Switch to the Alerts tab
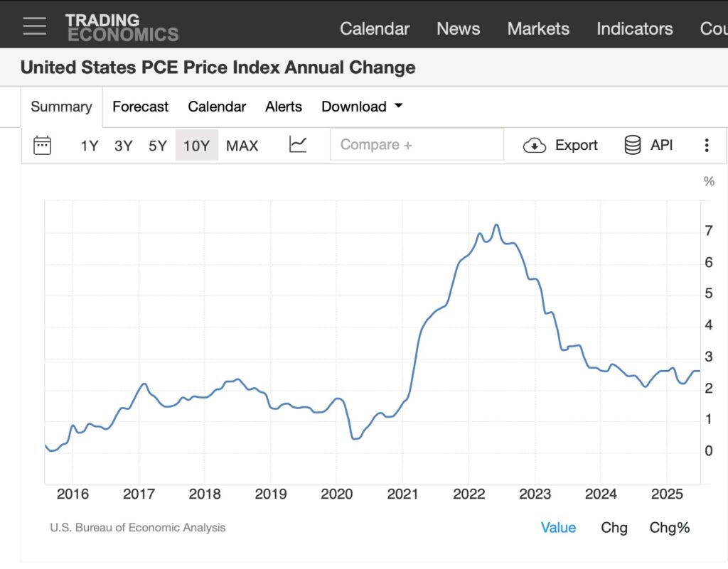 tap(284, 107)
